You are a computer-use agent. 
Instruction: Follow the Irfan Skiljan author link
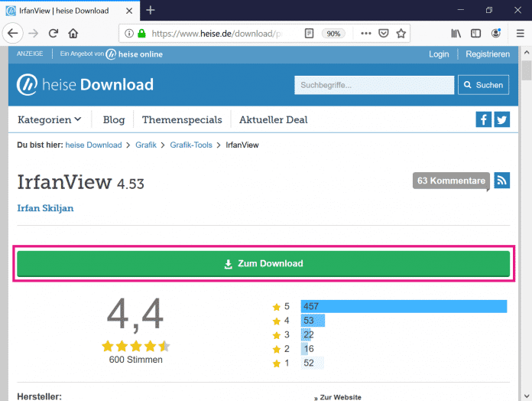pyautogui.click(x=45, y=208)
